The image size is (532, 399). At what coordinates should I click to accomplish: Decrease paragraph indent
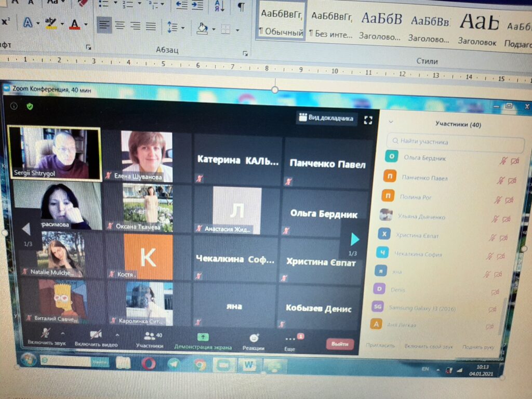click(x=181, y=5)
